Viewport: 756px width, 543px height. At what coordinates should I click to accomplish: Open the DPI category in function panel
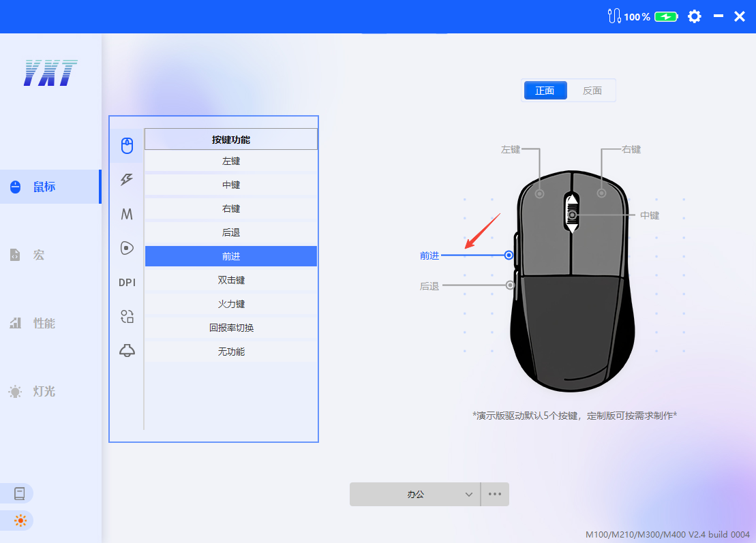127,282
